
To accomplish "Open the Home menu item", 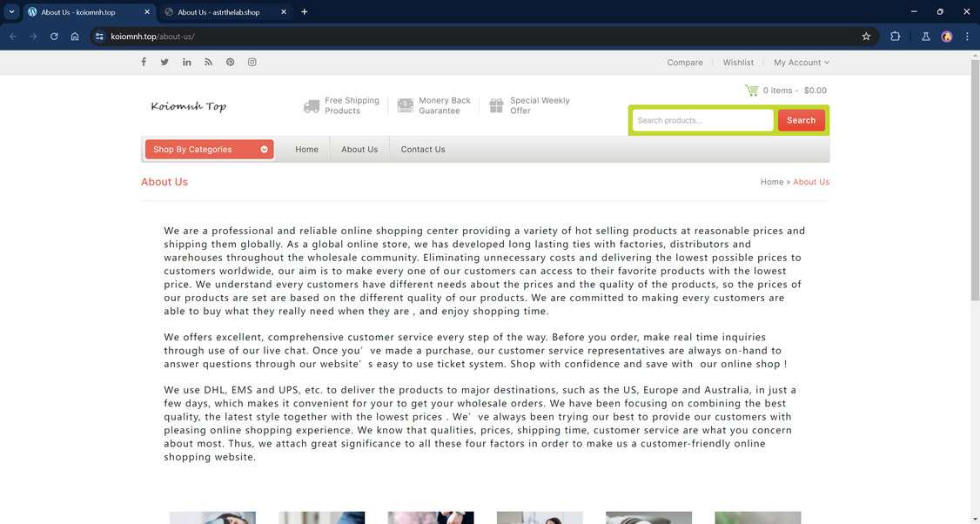I will [307, 150].
